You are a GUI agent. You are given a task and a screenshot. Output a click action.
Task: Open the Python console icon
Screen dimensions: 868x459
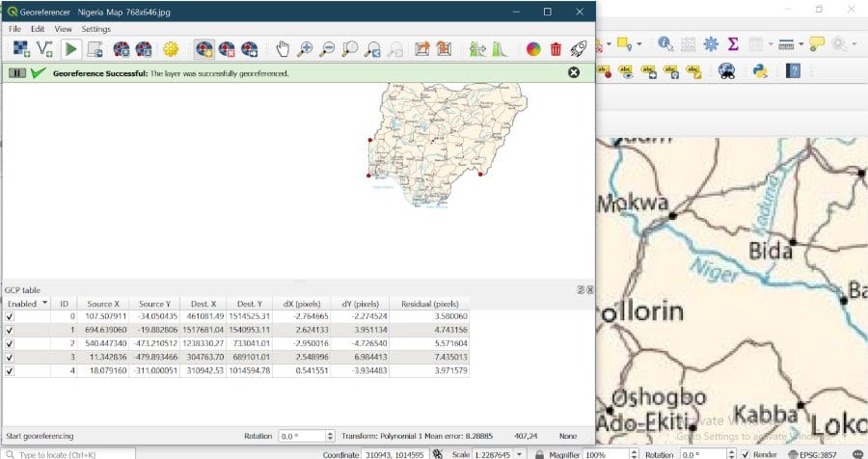pos(760,70)
